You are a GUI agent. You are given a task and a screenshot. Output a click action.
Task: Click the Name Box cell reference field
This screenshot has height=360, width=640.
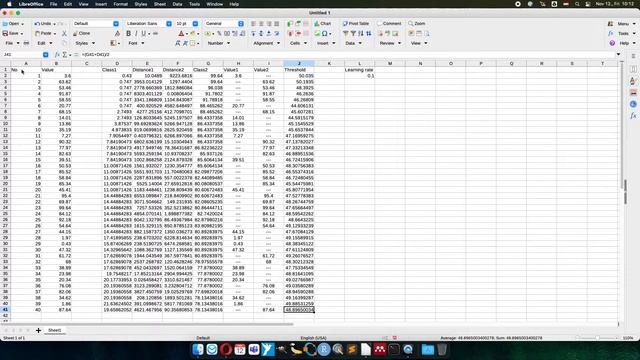(22, 55)
